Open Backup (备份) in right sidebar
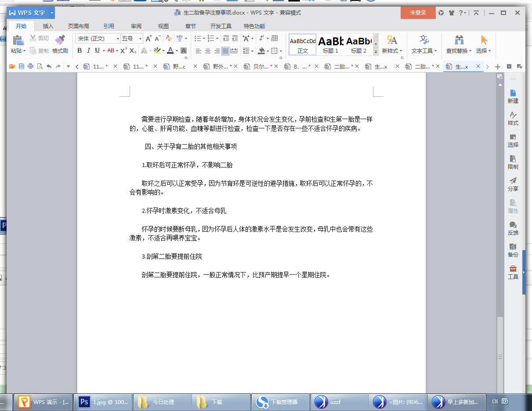532x411 pixels. click(513, 250)
